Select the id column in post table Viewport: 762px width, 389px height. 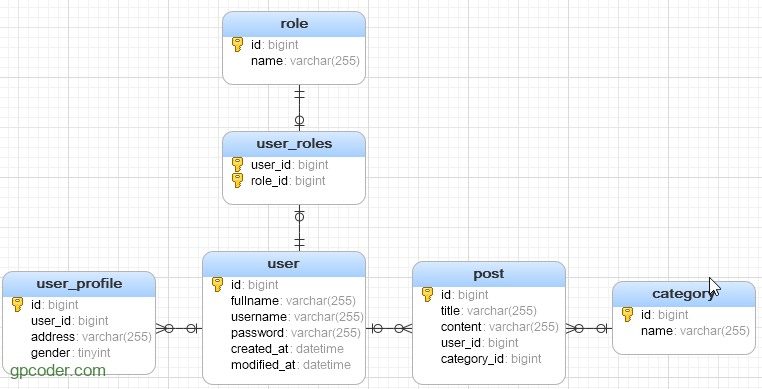[465, 294]
